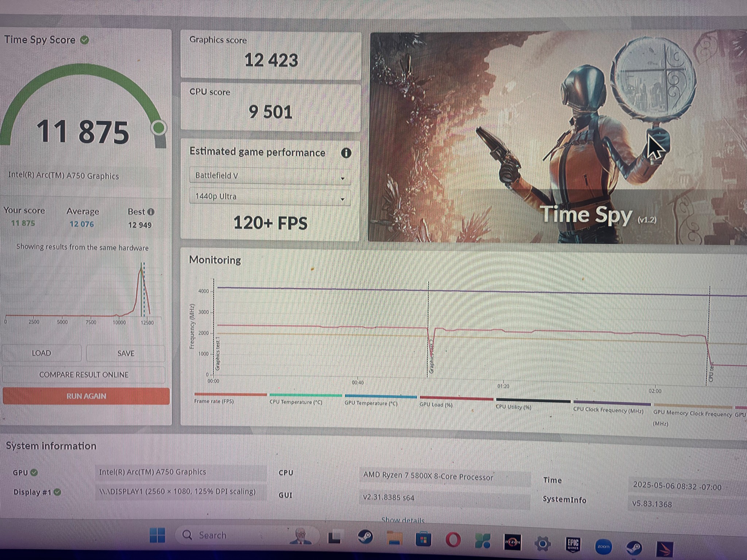Click the Time value 2025-05-06 08:32
747x560 pixels.
tap(677, 486)
